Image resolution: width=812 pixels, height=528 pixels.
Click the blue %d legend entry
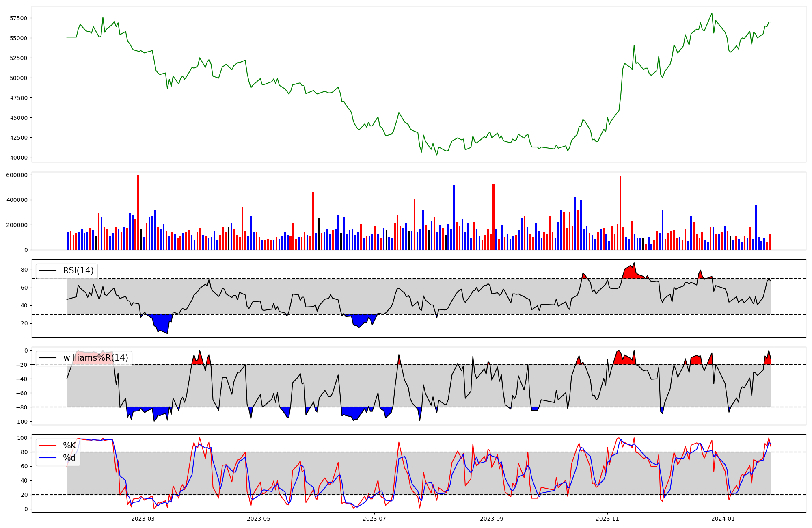(x=69, y=458)
